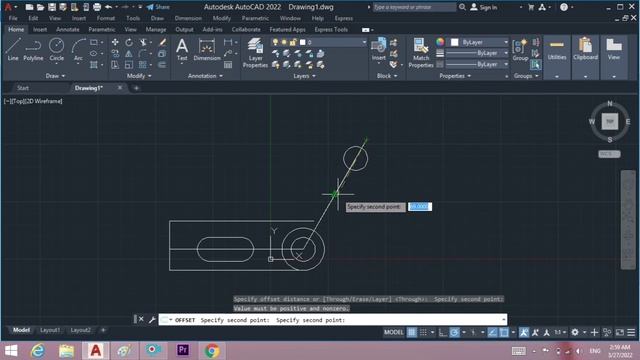
Task: Click the Insert block icon
Action: (378, 49)
